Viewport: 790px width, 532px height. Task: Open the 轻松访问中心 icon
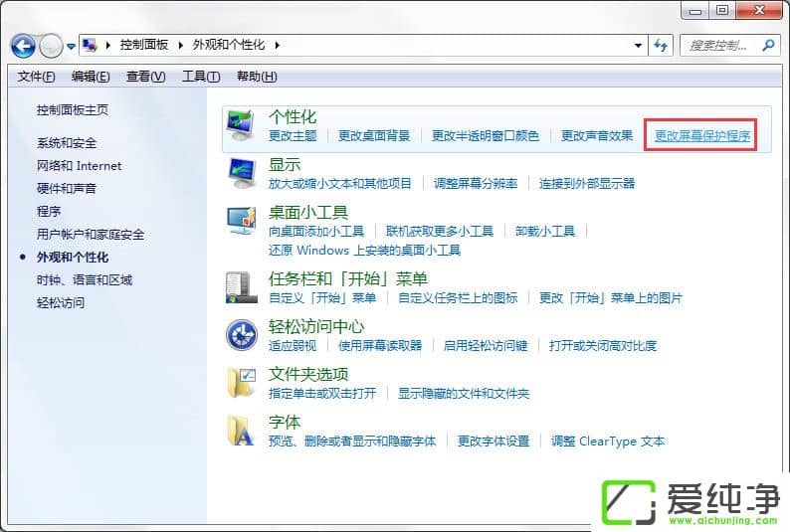[242, 335]
